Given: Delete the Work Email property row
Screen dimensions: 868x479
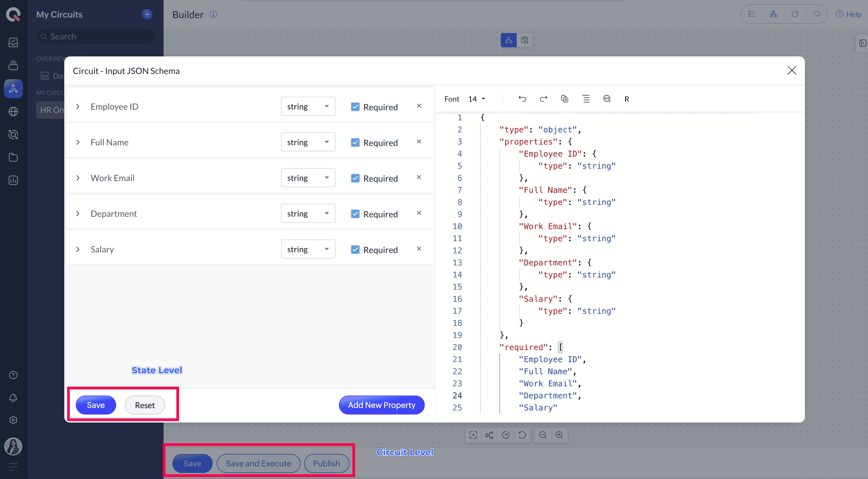Looking at the screenshot, I should point(419,177).
